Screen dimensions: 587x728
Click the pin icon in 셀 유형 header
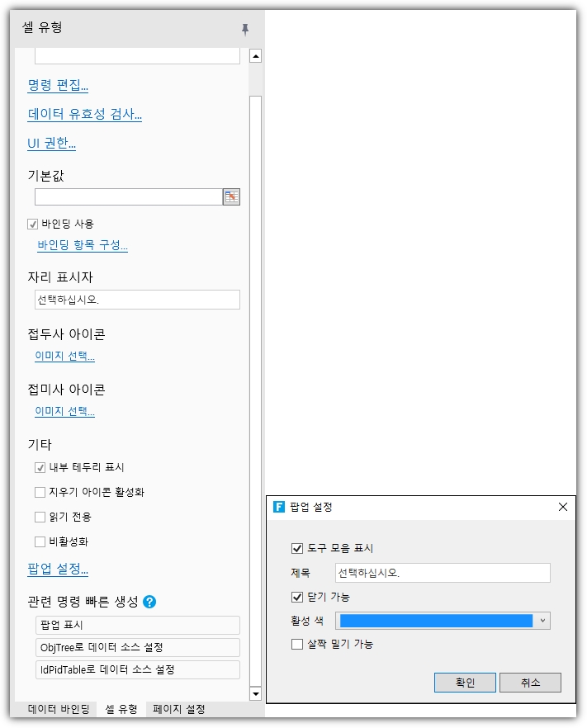(x=245, y=29)
